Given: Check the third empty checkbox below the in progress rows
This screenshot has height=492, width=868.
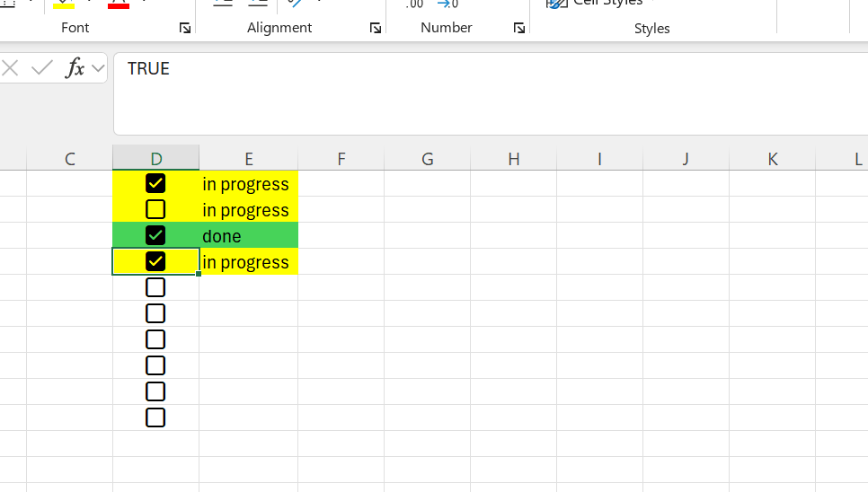Looking at the screenshot, I should pos(155,339).
